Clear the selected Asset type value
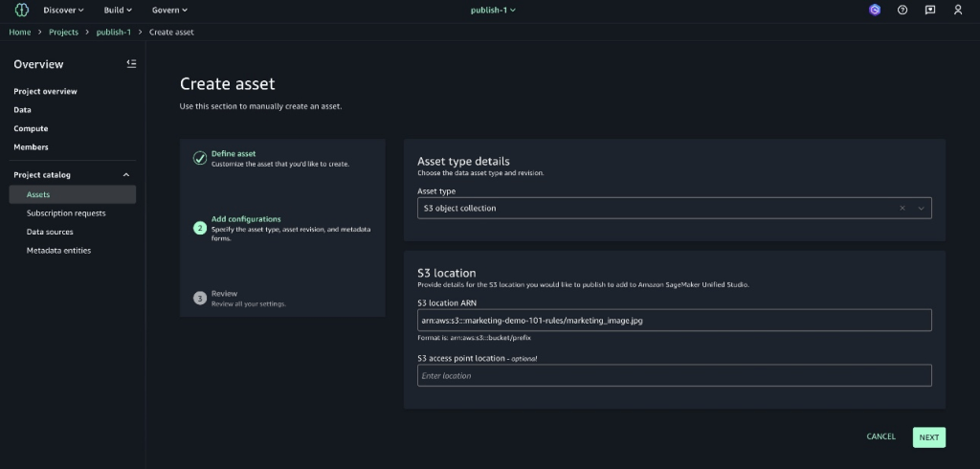980x469 pixels. pyautogui.click(x=902, y=208)
